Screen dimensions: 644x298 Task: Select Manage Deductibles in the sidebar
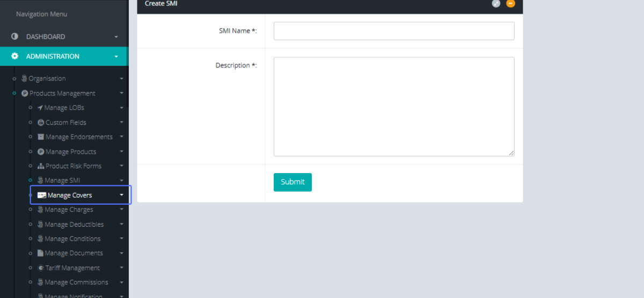coord(74,225)
